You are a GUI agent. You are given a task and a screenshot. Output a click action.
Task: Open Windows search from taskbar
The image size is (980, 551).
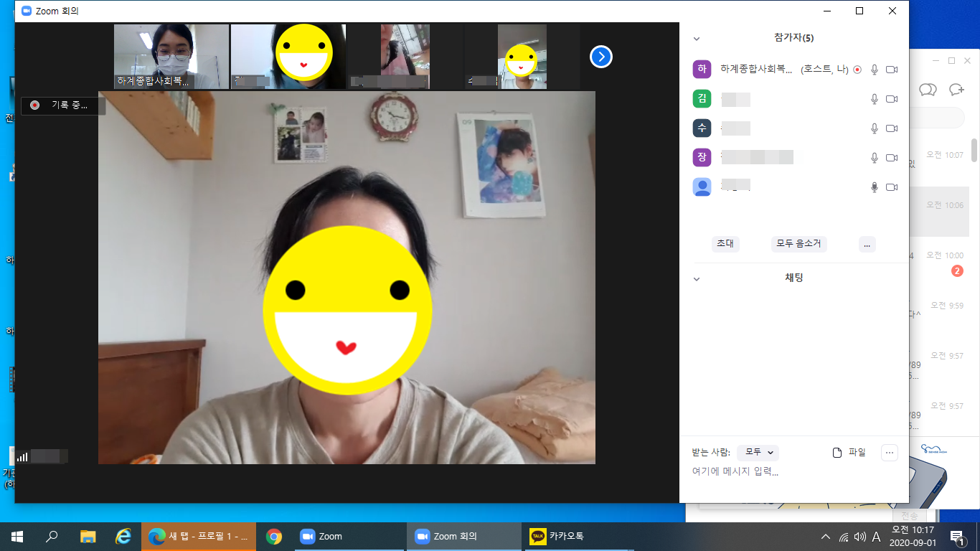(x=52, y=536)
